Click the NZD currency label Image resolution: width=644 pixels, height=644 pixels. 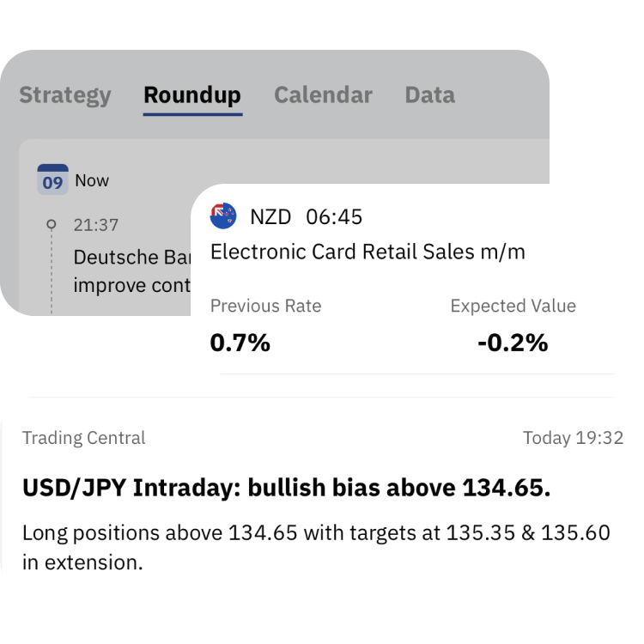click(x=270, y=216)
